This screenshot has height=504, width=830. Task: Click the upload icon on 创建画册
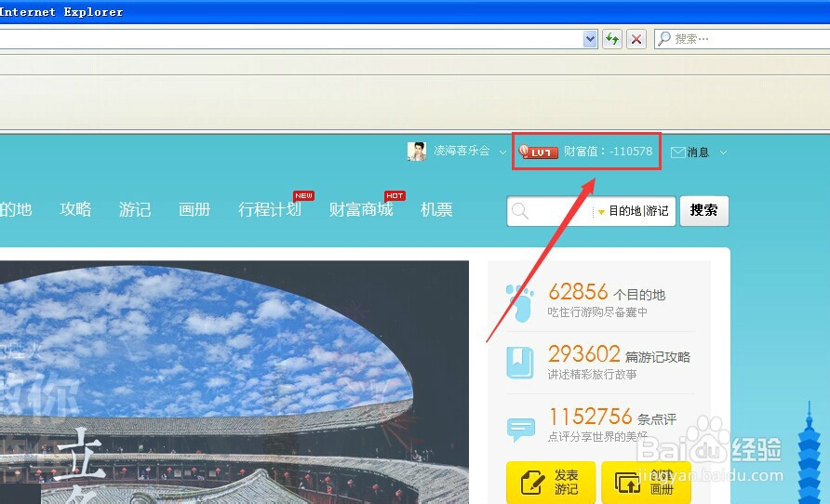click(x=627, y=483)
